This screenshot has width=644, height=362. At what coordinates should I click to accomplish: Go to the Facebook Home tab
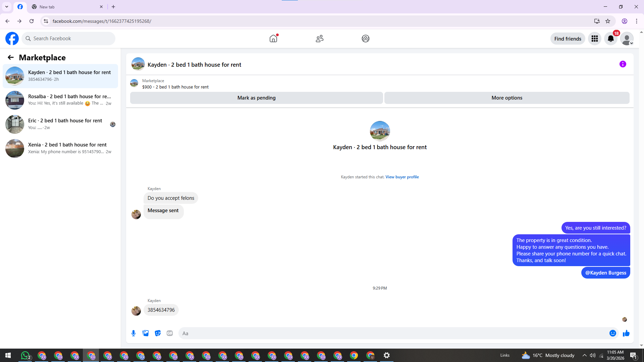coord(273,39)
